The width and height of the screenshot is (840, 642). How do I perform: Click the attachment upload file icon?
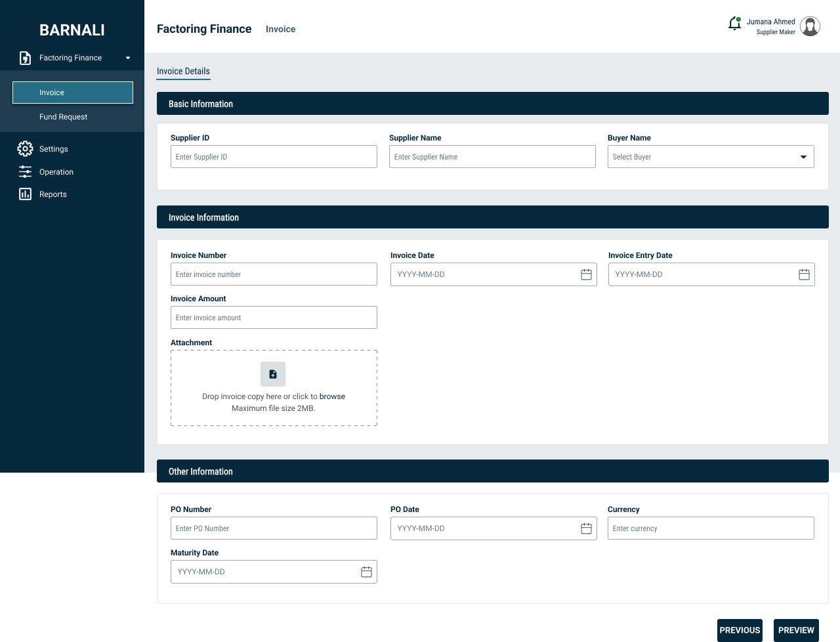coord(273,374)
